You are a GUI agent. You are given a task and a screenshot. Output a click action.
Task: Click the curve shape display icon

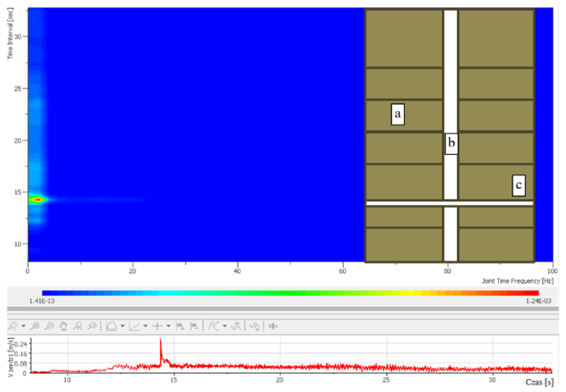111,326
